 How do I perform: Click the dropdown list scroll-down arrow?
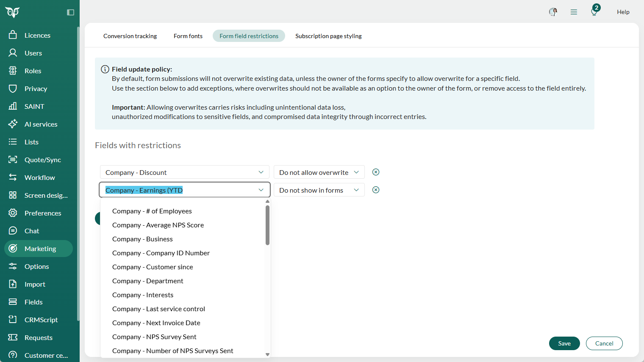pyautogui.click(x=267, y=354)
